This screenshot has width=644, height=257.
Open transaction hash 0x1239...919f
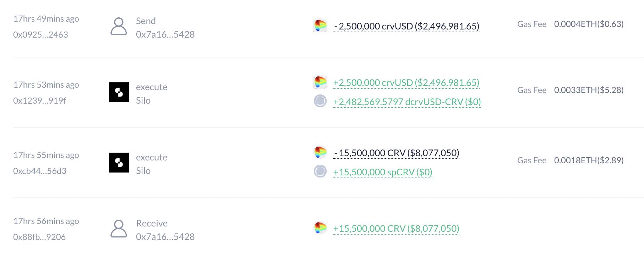point(40,100)
